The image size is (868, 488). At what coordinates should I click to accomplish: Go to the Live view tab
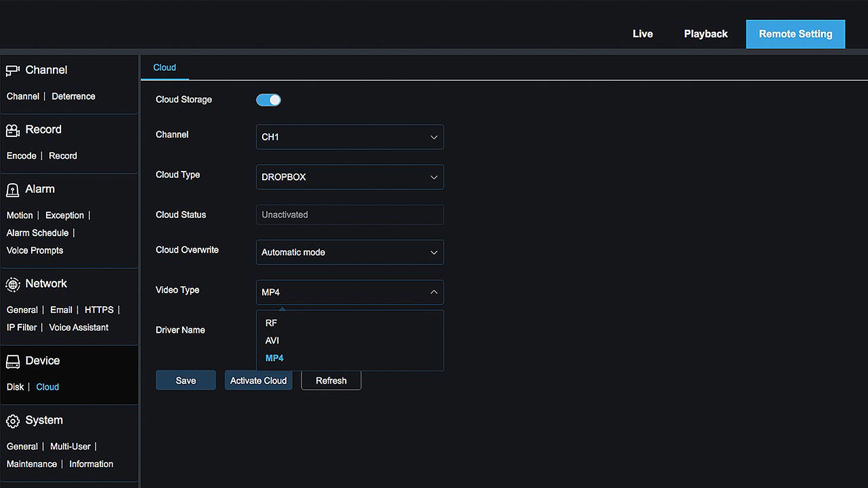coord(642,34)
